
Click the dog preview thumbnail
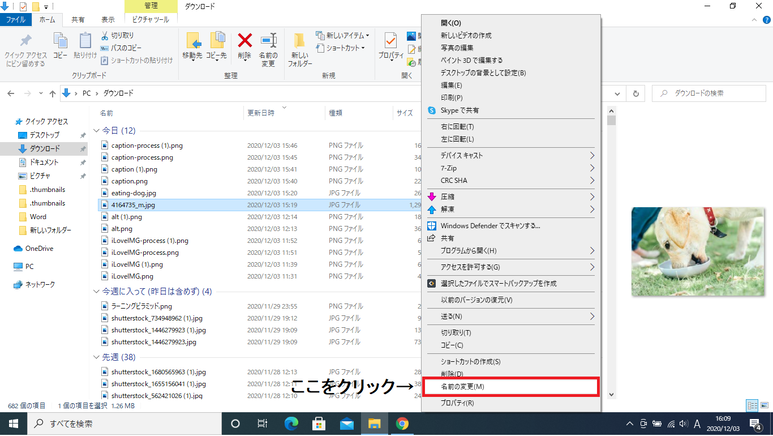698,252
